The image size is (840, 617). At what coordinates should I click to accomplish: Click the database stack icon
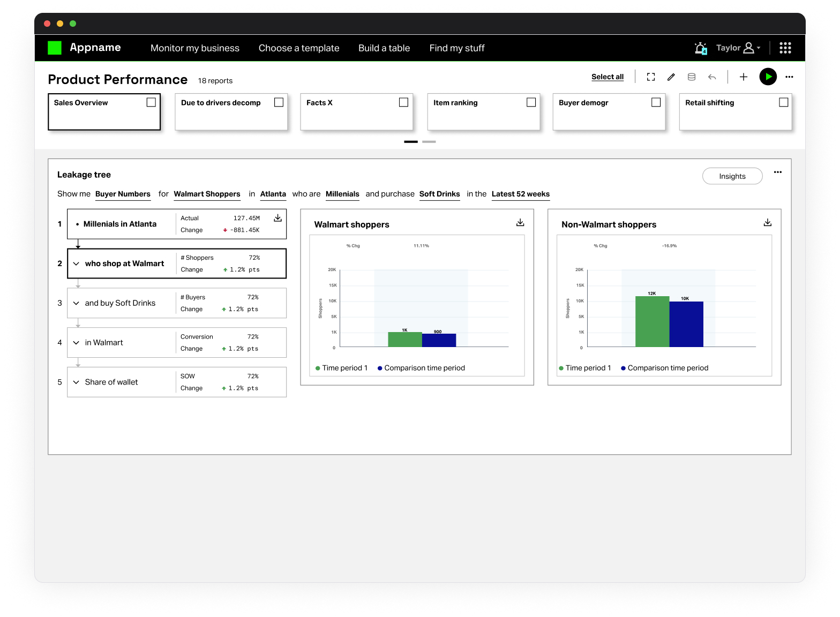point(692,77)
